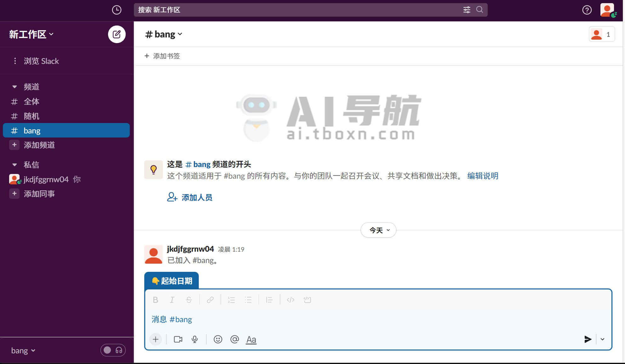
Task: Select the bang channel in sidebar
Action: pos(66,130)
